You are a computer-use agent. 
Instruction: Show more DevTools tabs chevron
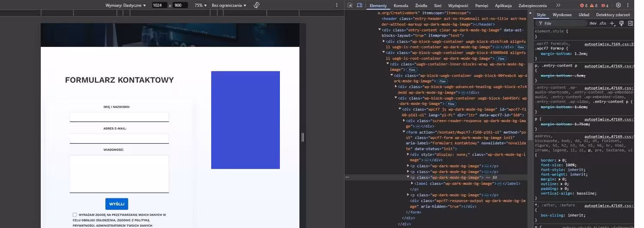(558, 5)
